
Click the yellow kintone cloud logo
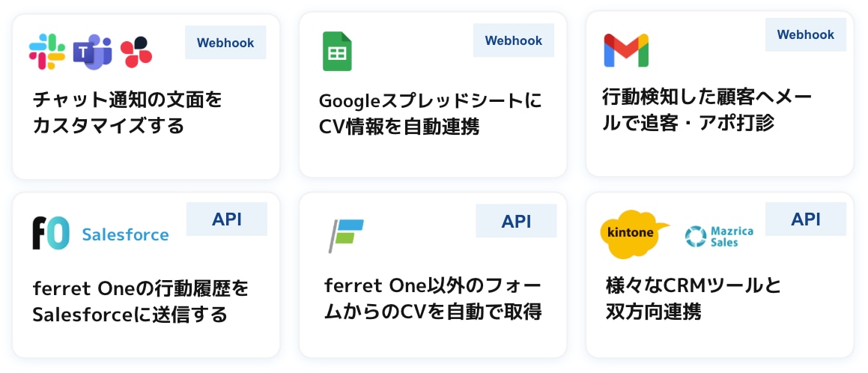tap(634, 233)
